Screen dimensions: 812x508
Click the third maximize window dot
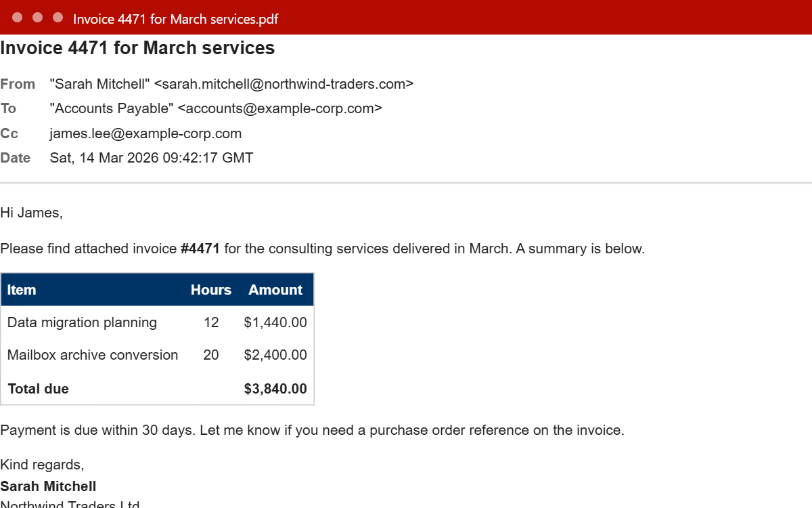click(x=58, y=18)
